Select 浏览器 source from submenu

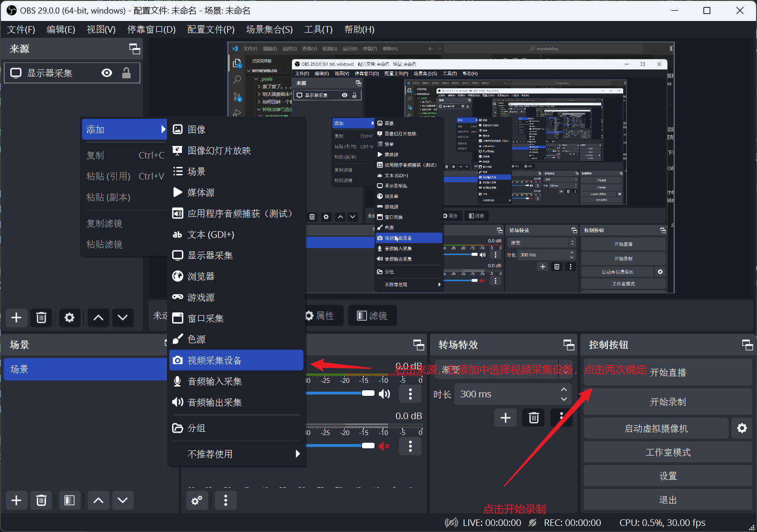click(236, 276)
